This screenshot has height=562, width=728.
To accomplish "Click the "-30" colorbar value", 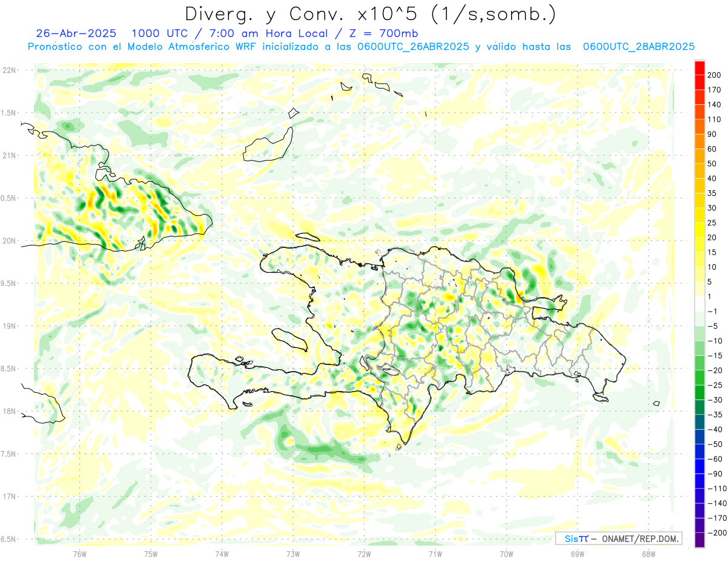I will (716, 400).
